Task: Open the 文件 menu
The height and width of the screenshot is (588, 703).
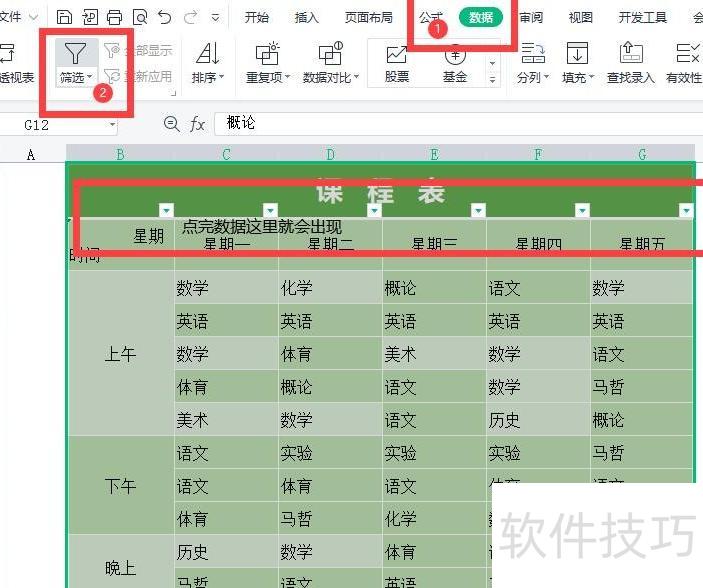Action: tap(11, 17)
